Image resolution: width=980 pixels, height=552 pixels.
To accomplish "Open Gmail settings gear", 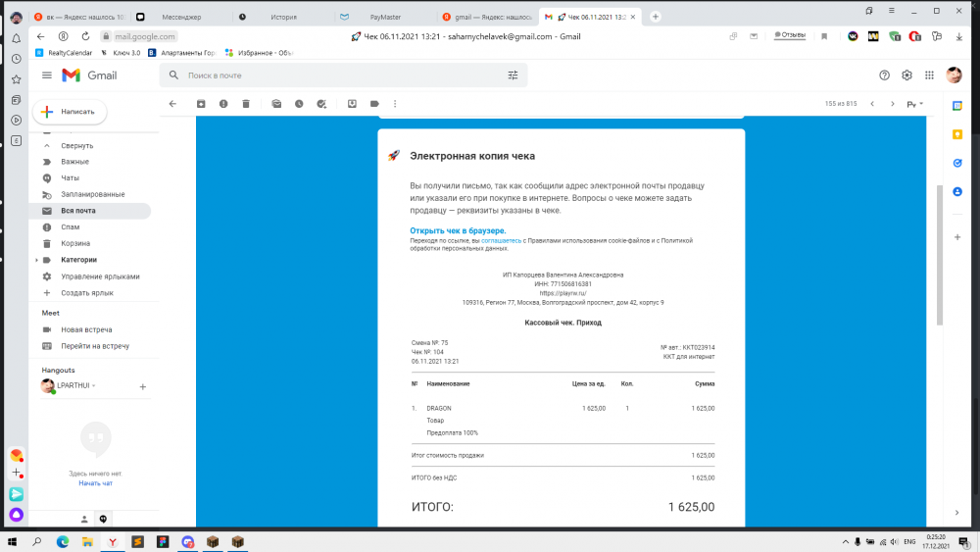I will click(x=906, y=75).
